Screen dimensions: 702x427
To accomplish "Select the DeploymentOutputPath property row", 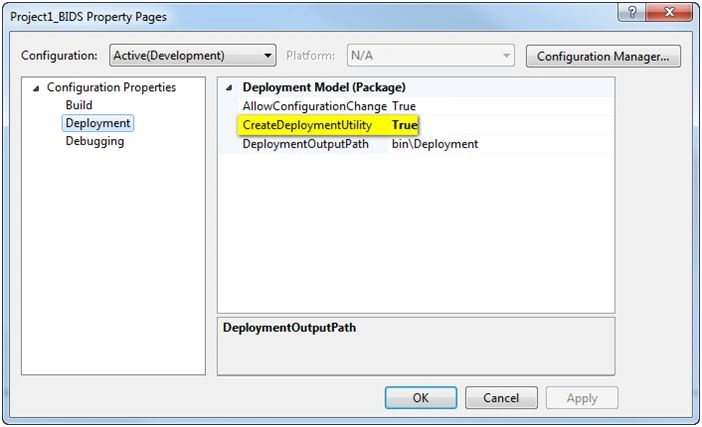I will pyautogui.click(x=416, y=144).
